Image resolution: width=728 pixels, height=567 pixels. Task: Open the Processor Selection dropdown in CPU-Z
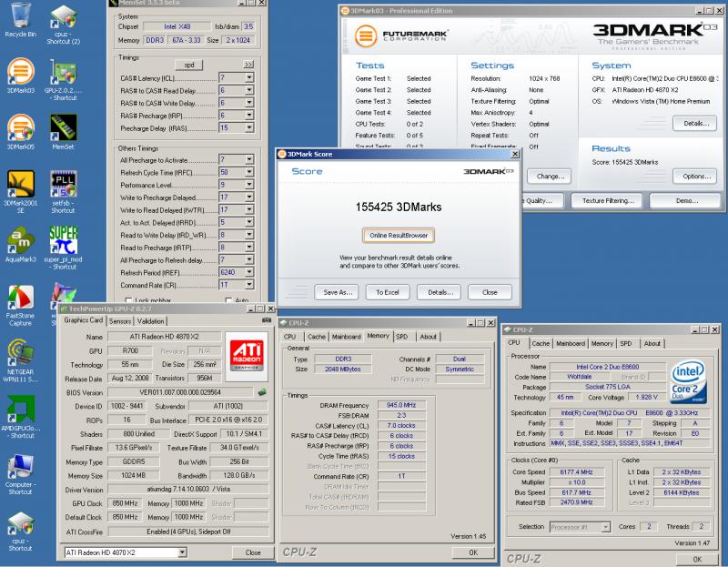(x=605, y=527)
